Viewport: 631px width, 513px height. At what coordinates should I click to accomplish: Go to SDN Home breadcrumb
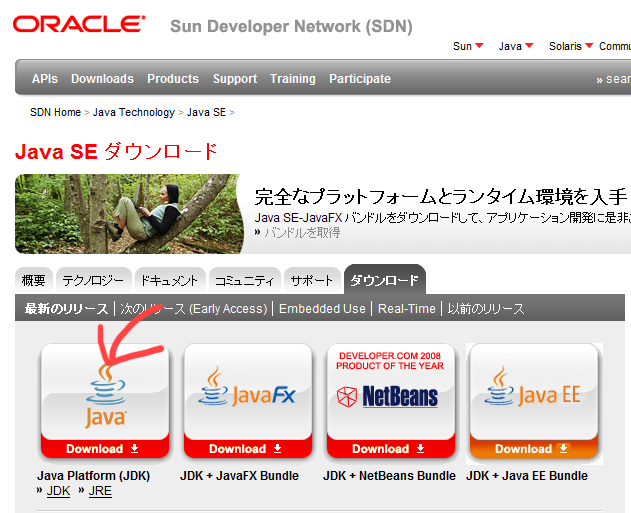pyautogui.click(x=56, y=112)
